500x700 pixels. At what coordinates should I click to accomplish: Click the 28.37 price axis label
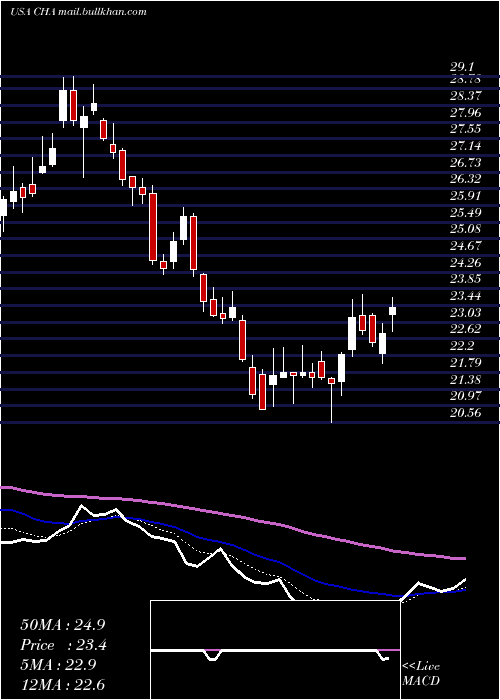[466, 96]
